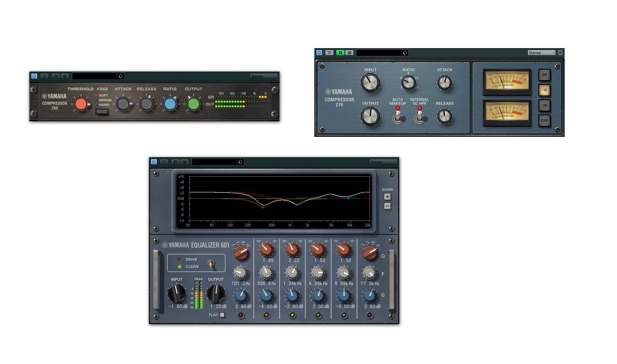The height and width of the screenshot is (364, 617).
Task: Adjust the band 1 filter-type knob above 101.2Hz
Action: click(241, 253)
